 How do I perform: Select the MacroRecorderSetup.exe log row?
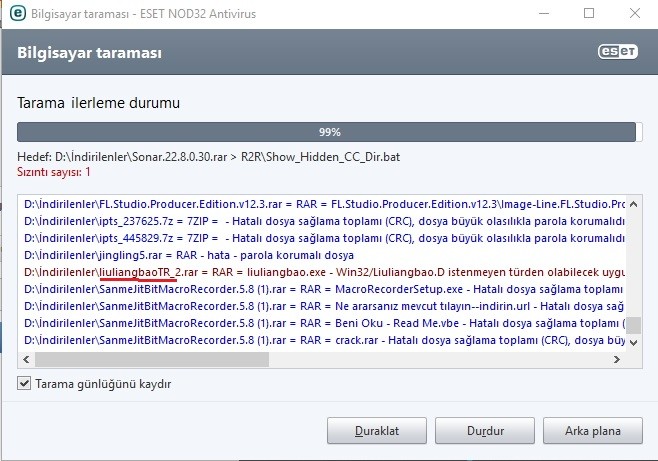coord(324,289)
